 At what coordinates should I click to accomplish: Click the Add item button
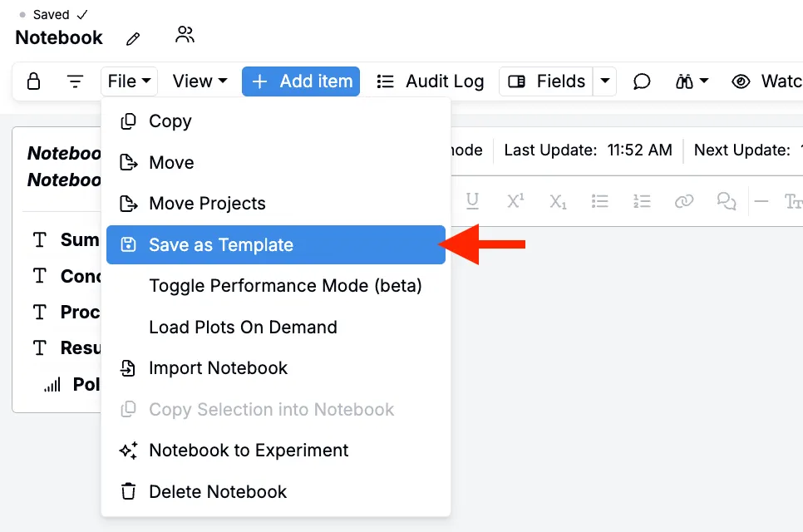pyautogui.click(x=301, y=81)
